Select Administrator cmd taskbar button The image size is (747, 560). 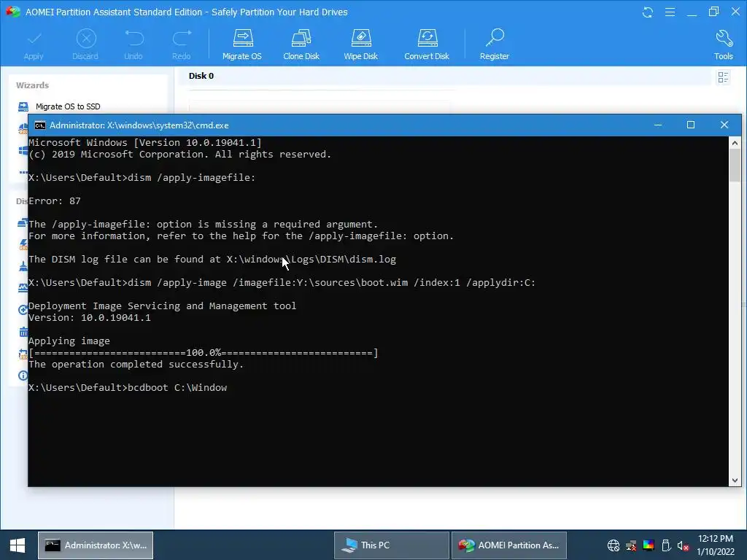(96, 545)
